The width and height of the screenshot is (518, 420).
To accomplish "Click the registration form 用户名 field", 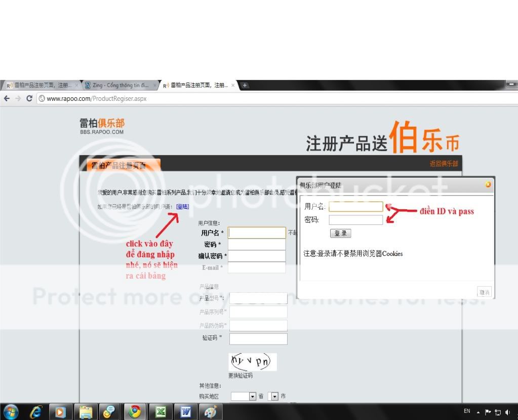I will 257,233.
